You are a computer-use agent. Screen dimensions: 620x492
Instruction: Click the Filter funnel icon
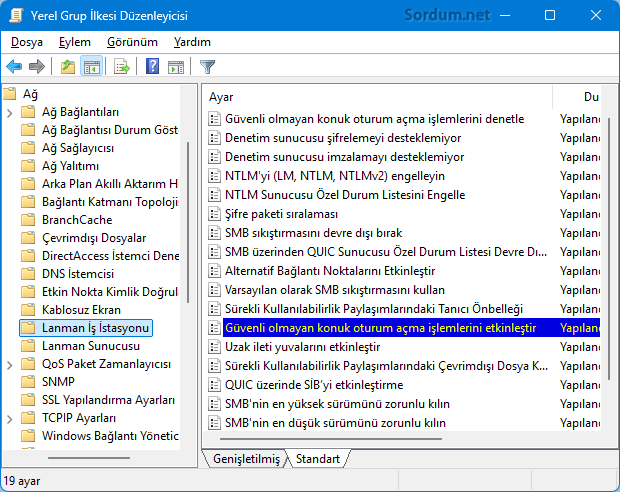click(207, 66)
